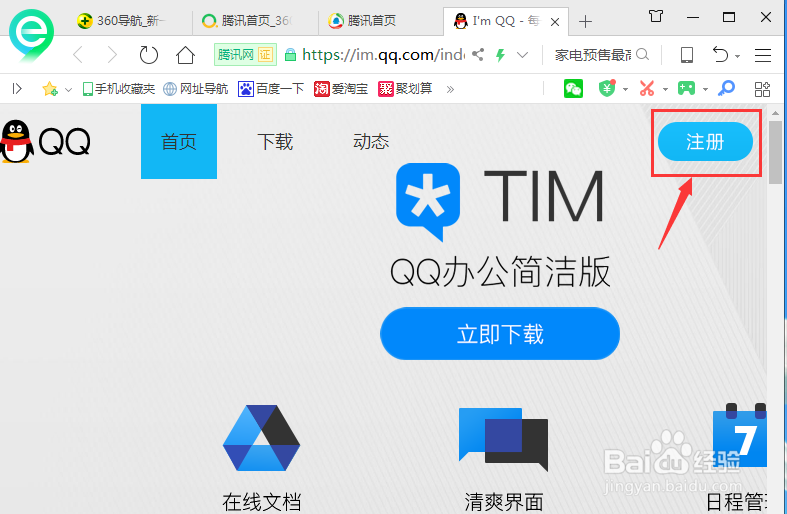Expand the address bar dropdown arrow

pos(522,55)
